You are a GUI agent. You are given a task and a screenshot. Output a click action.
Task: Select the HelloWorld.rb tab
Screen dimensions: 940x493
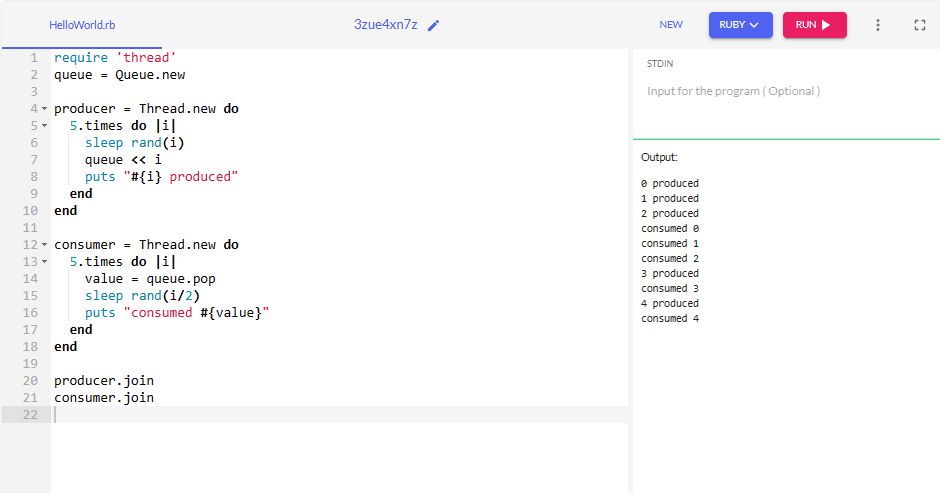click(x=82, y=25)
